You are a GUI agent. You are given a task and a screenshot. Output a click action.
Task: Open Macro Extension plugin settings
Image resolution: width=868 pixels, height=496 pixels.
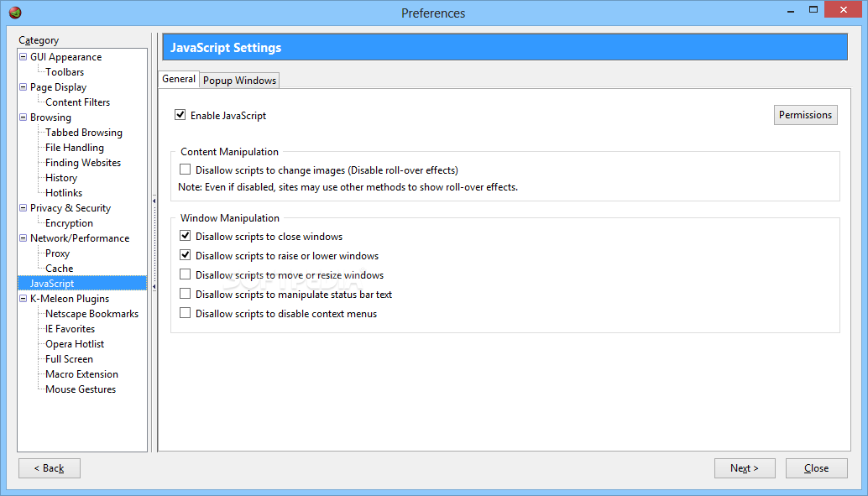click(x=81, y=374)
